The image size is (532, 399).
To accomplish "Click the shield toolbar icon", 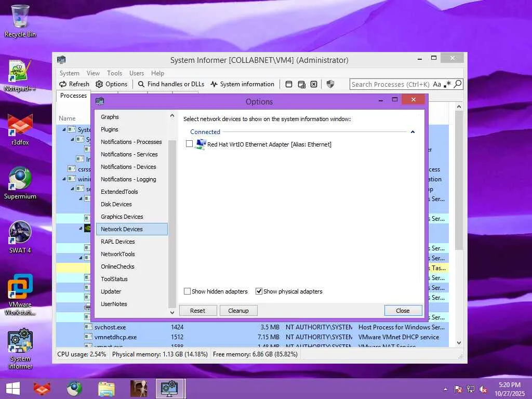I will 330,84.
